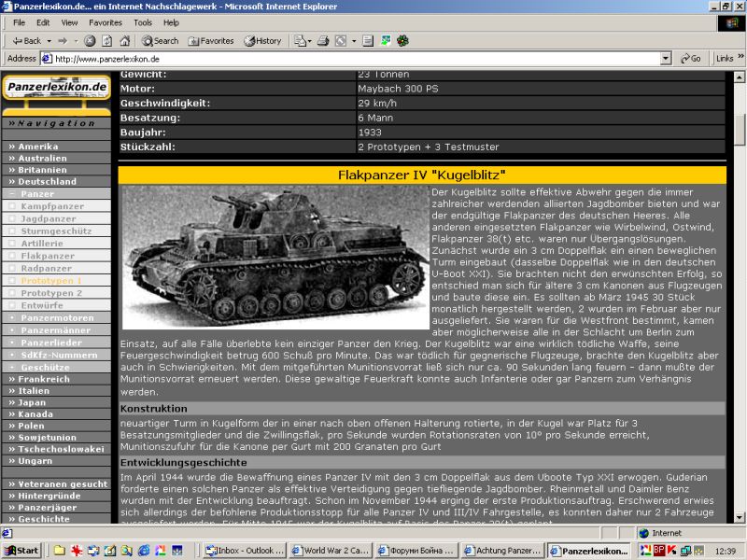Viewport: 747px width, 560px height.
Task: Click the Kugelblitz tank photo
Action: pos(275,257)
